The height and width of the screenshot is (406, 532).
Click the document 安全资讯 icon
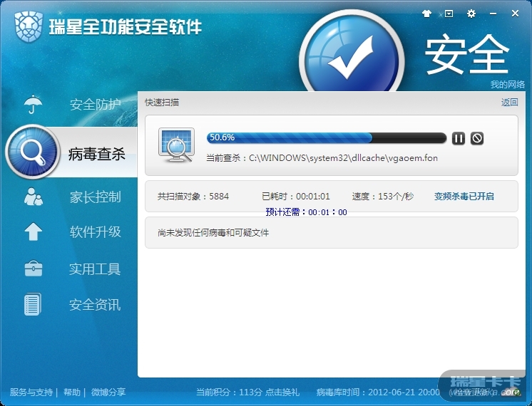[x=33, y=304]
